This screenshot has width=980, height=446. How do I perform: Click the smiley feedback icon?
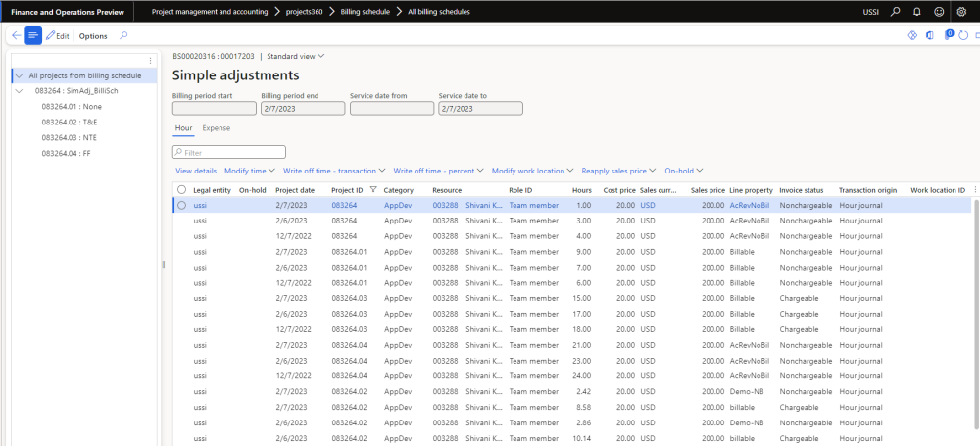point(939,11)
